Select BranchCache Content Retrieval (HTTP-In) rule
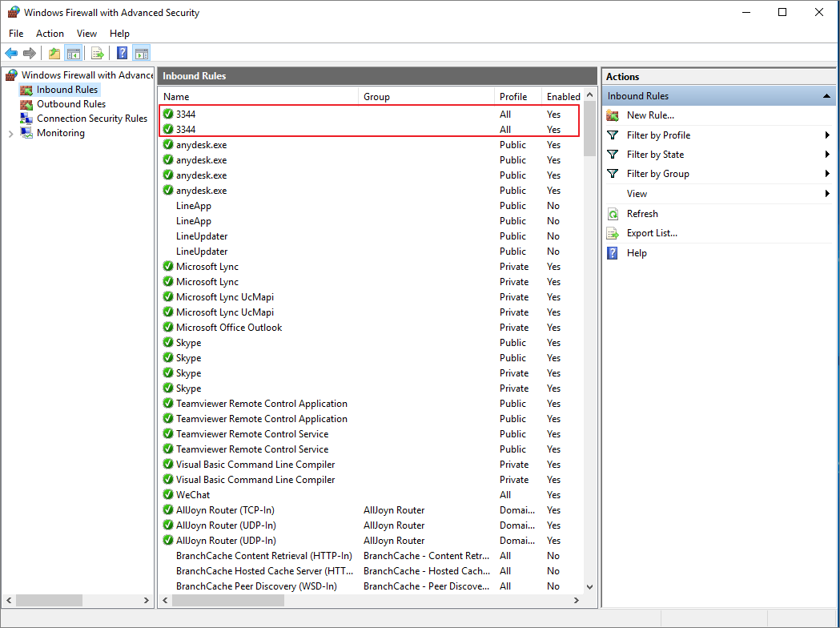840x628 pixels. pyautogui.click(x=371, y=556)
